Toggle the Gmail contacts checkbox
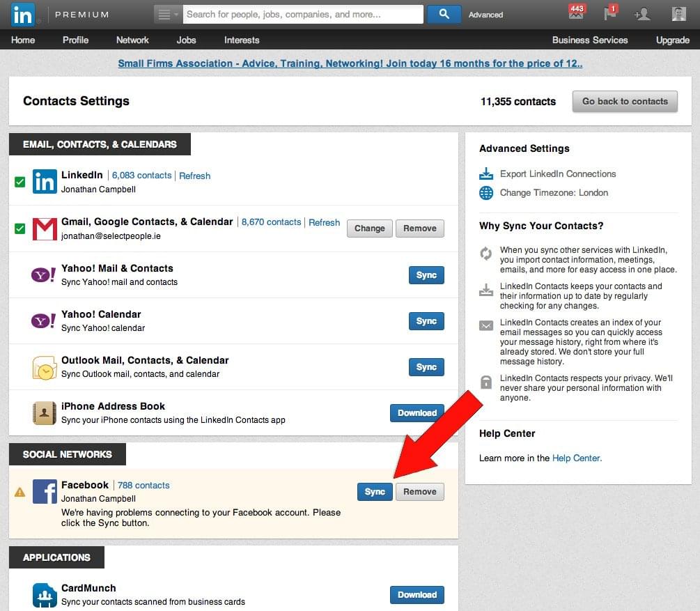Viewport: 700px width, 611px height. pyautogui.click(x=20, y=229)
